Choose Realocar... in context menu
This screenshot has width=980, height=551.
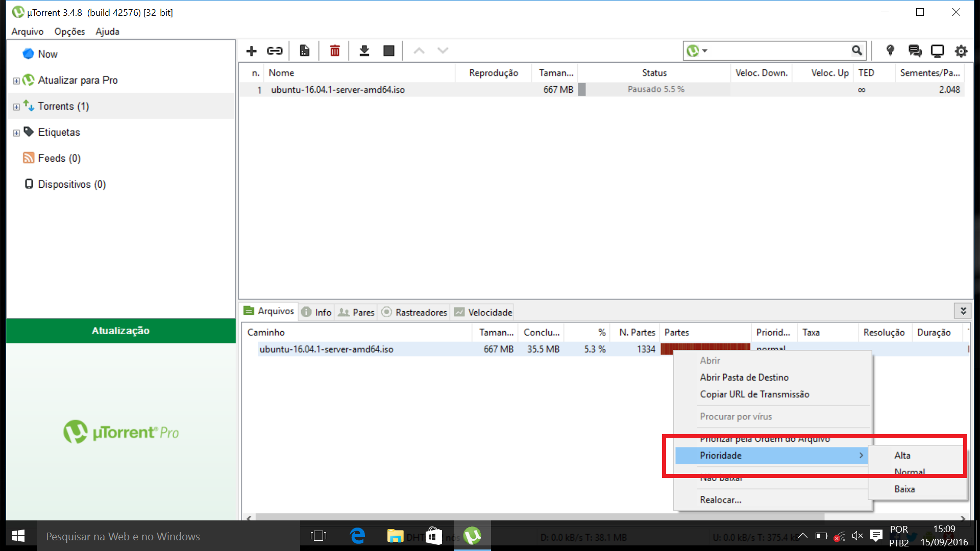[721, 500]
